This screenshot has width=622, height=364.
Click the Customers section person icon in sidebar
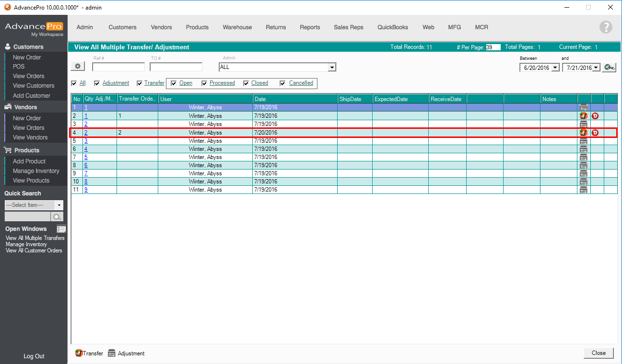coord(8,46)
